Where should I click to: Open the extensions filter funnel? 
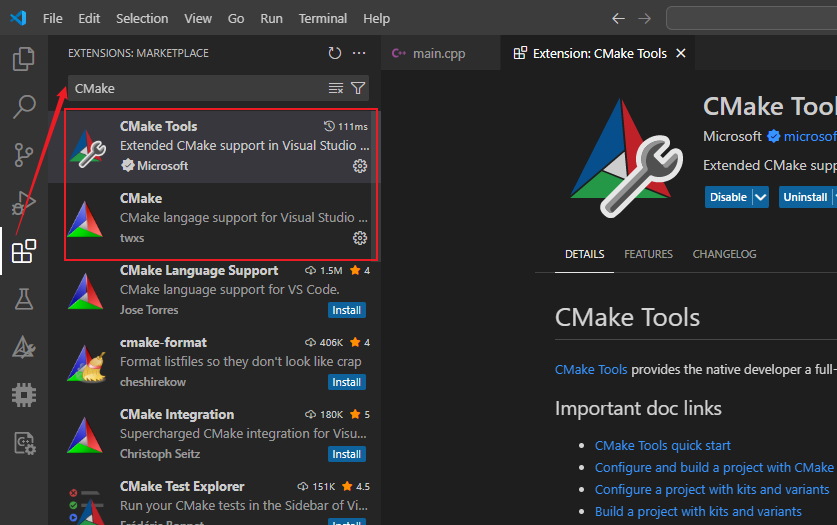click(358, 88)
